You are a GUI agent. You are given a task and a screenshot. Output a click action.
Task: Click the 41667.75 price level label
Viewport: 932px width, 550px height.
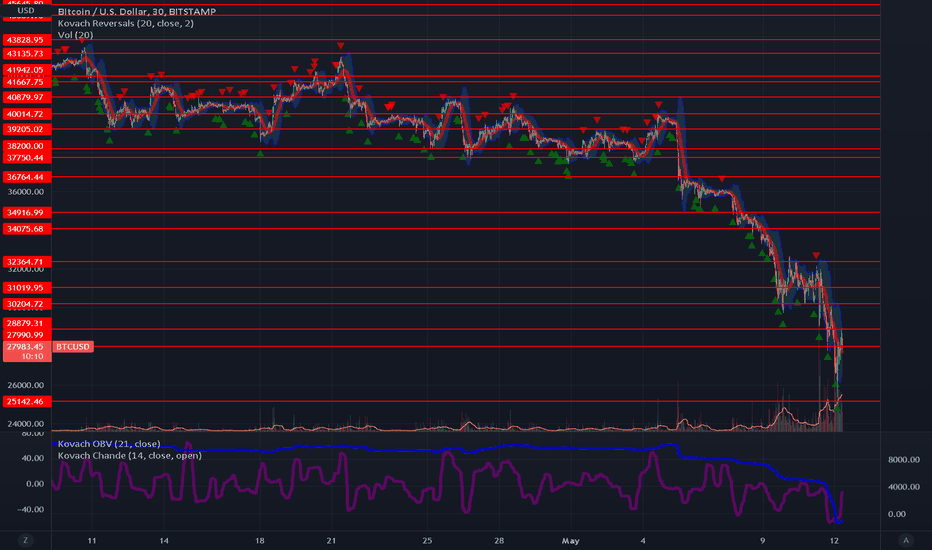27,82
